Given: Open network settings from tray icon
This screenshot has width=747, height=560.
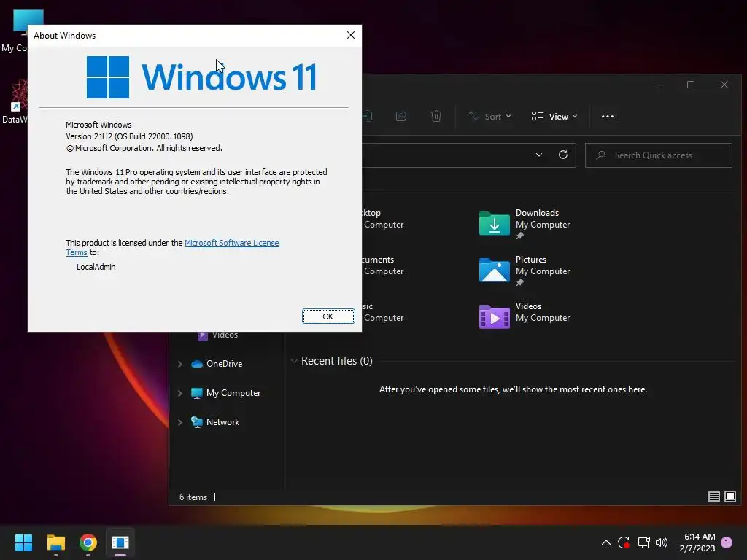Looking at the screenshot, I should (x=643, y=542).
